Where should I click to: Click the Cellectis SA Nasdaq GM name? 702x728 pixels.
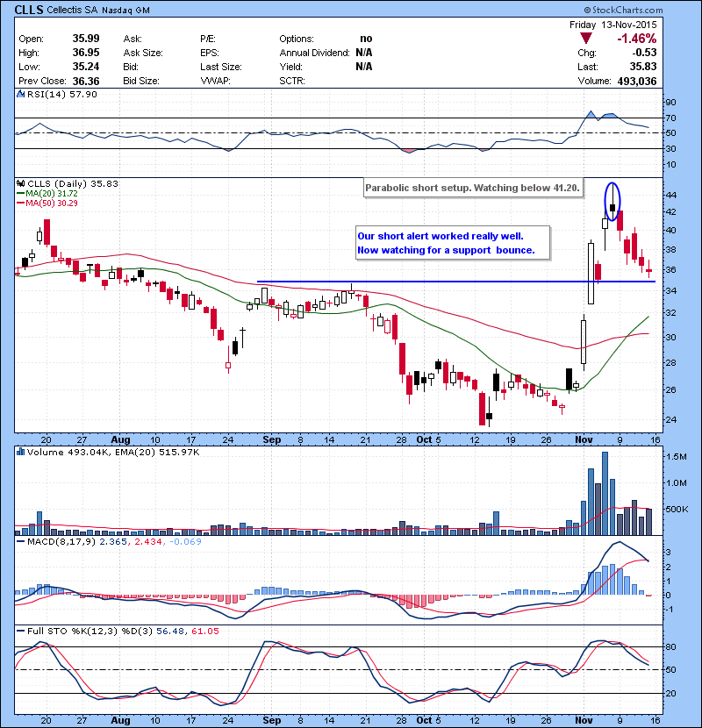pyautogui.click(x=98, y=10)
